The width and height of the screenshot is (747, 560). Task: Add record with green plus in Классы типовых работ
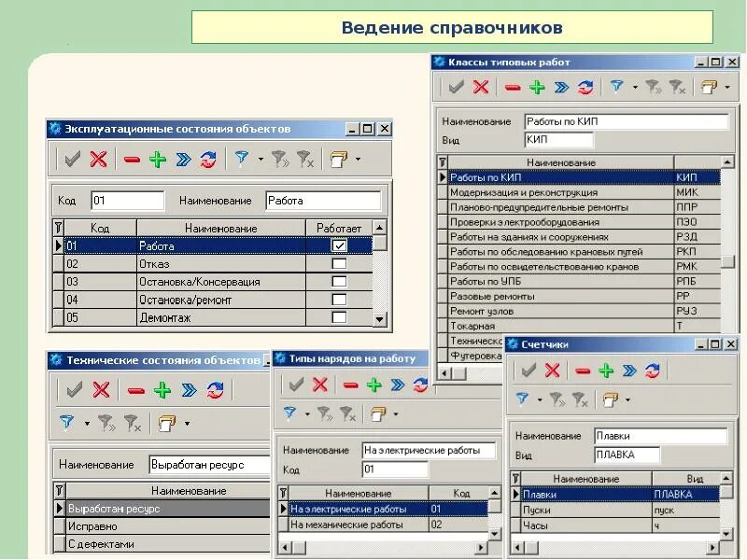[537, 87]
